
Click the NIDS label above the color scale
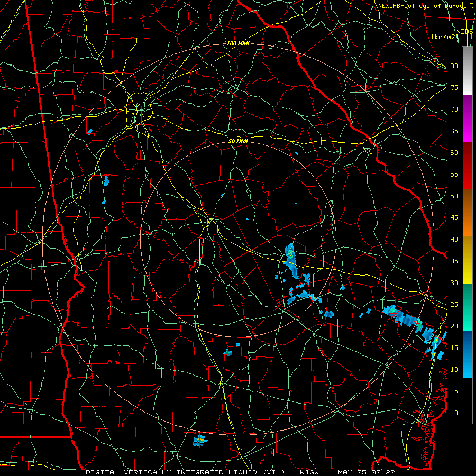point(465,31)
